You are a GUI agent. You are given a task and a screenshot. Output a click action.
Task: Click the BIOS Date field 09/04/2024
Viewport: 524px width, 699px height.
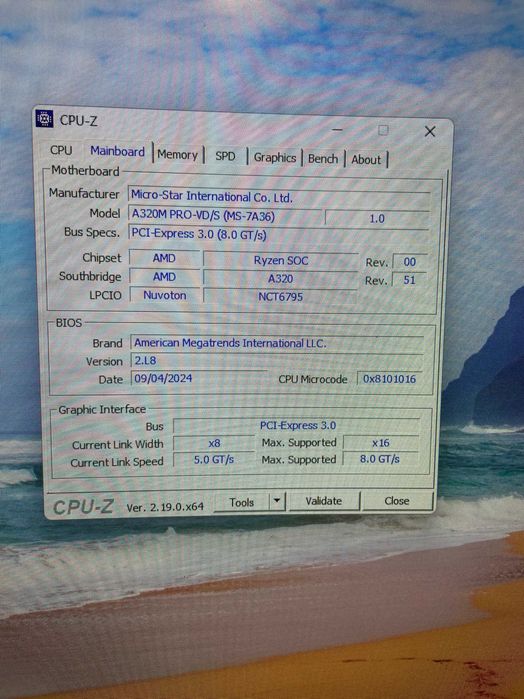[199, 378]
